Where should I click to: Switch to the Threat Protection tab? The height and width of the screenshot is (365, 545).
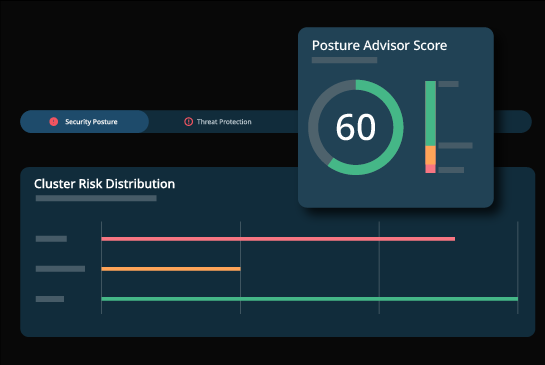pos(218,122)
